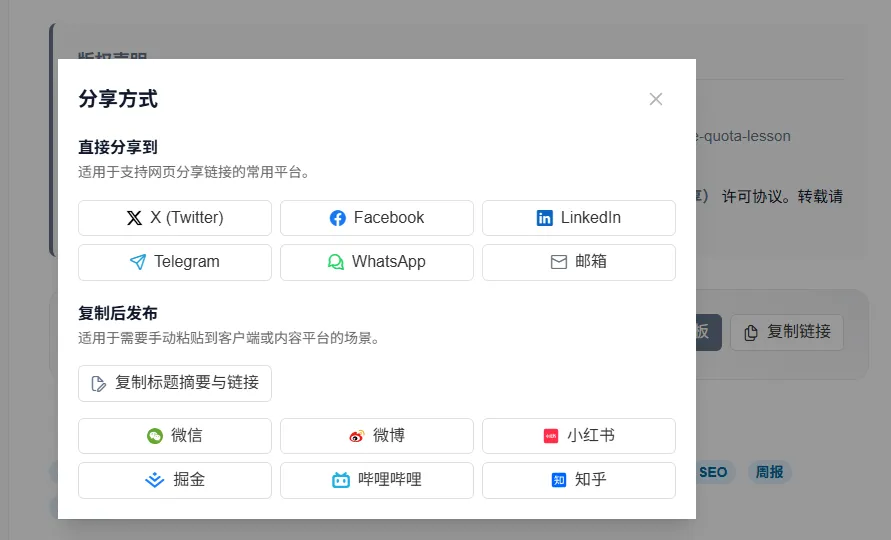This screenshot has width=891, height=540.
Task: Choose the WhatsApp share icon
Action: (335, 262)
